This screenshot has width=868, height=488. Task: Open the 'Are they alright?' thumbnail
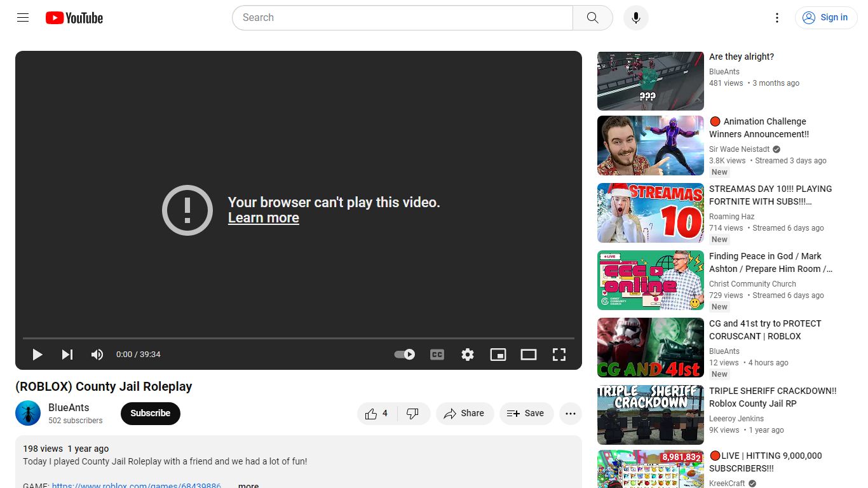tap(651, 81)
